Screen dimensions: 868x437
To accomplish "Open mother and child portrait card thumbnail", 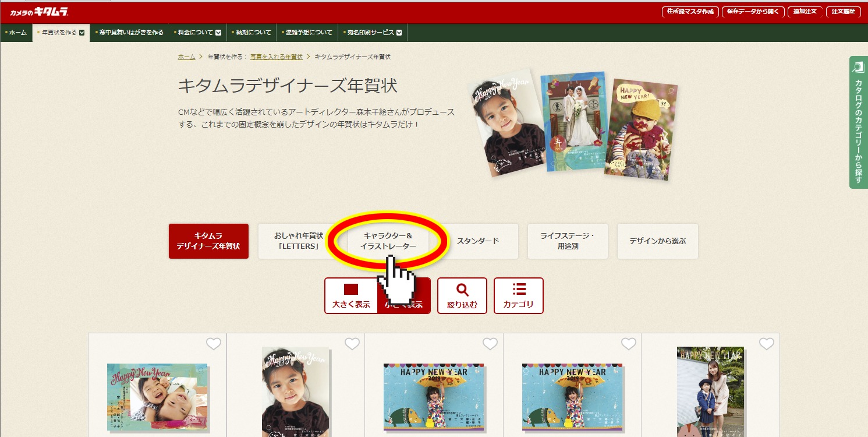I will [x=711, y=392].
